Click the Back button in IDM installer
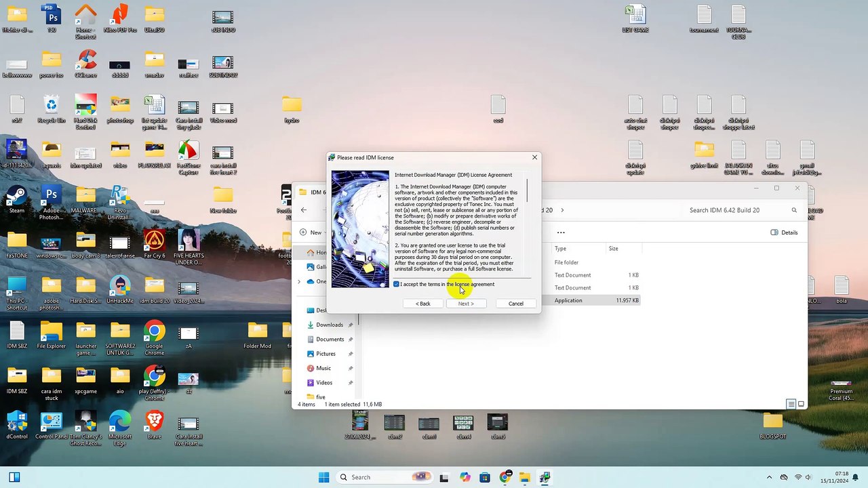The width and height of the screenshot is (868, 488). pyautogui.click(x=423, y=304)
